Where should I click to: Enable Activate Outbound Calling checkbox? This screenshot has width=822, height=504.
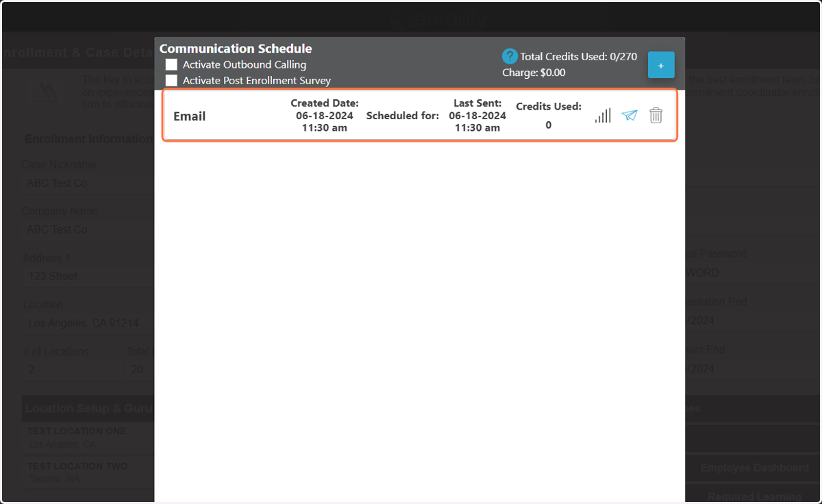tap(171, 65)
